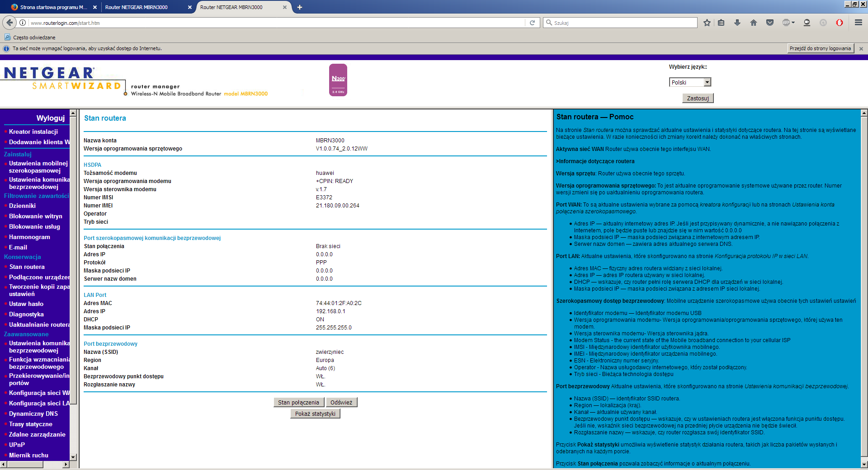The width and height of the screenshot is (868, 470).
Task: Click the LAN IP address 192.168.0.1
Action: pos(330,311)
